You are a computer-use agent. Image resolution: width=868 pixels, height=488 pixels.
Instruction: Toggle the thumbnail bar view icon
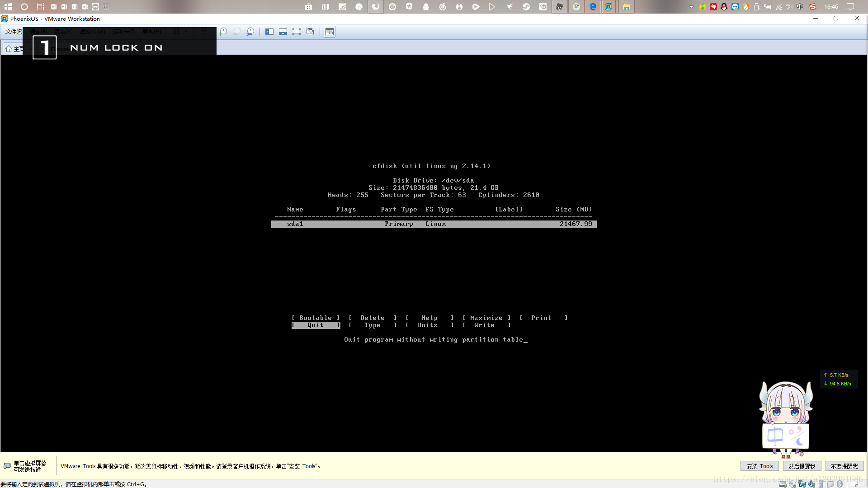click(283, 32)
